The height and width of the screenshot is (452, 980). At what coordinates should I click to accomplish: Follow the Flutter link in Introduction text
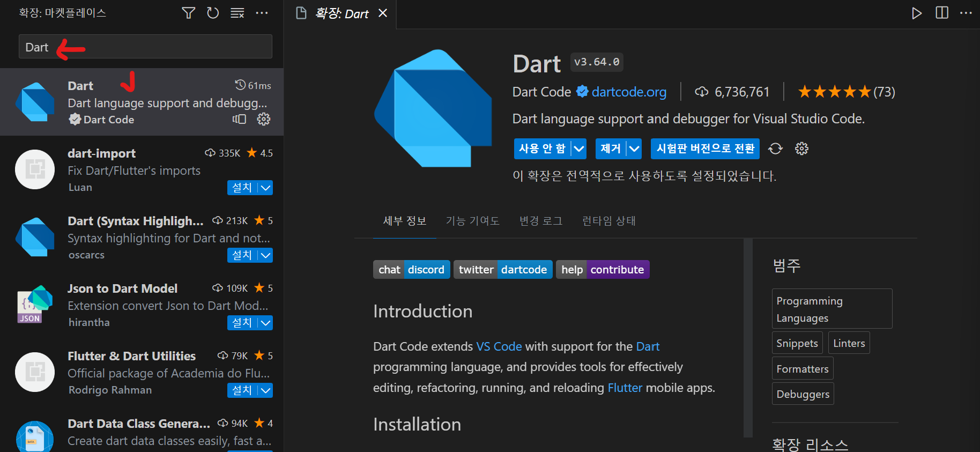click(625, 388)
